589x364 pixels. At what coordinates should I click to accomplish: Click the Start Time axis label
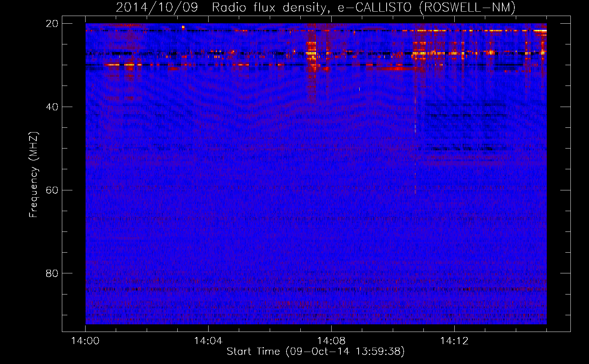coord(316,352)
